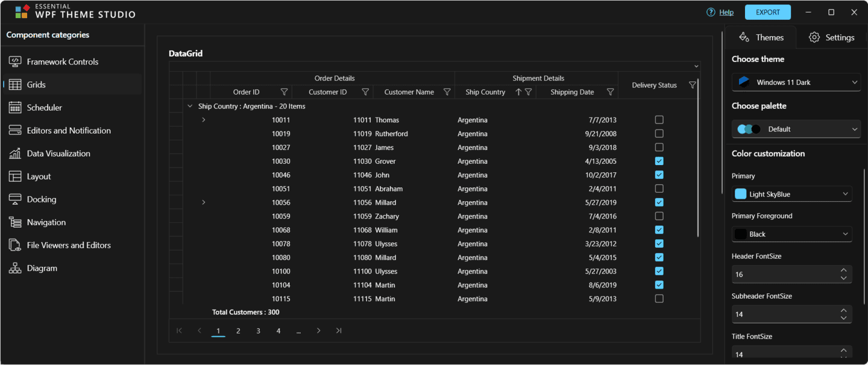Select the Themes tab

click(761, 37)
